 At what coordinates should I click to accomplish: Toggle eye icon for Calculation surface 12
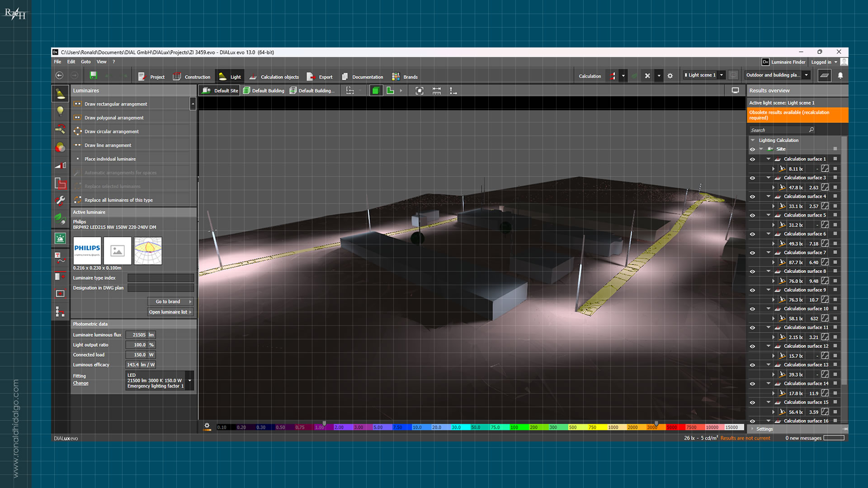(752, 346)
